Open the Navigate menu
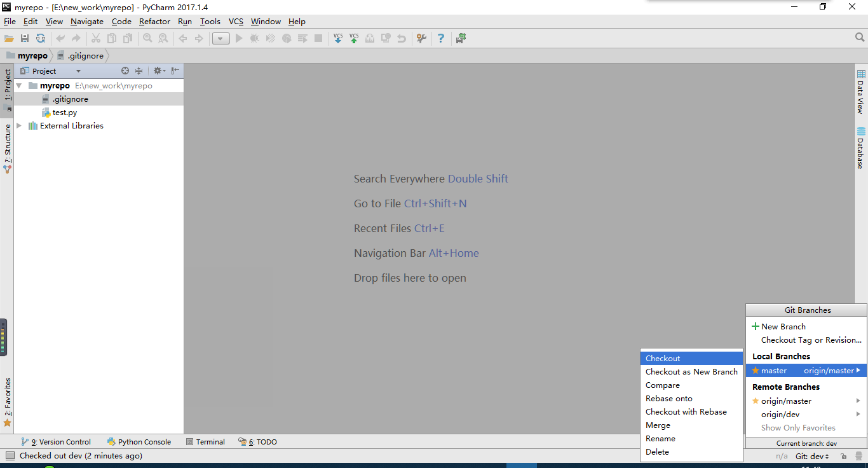Screen dimensions: 868x468 pos(87,21)
